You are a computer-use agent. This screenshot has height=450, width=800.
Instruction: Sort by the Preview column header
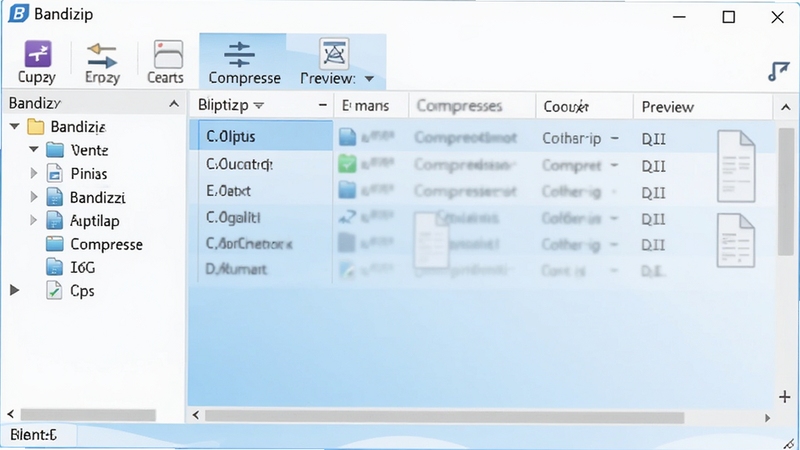[667, 107]
